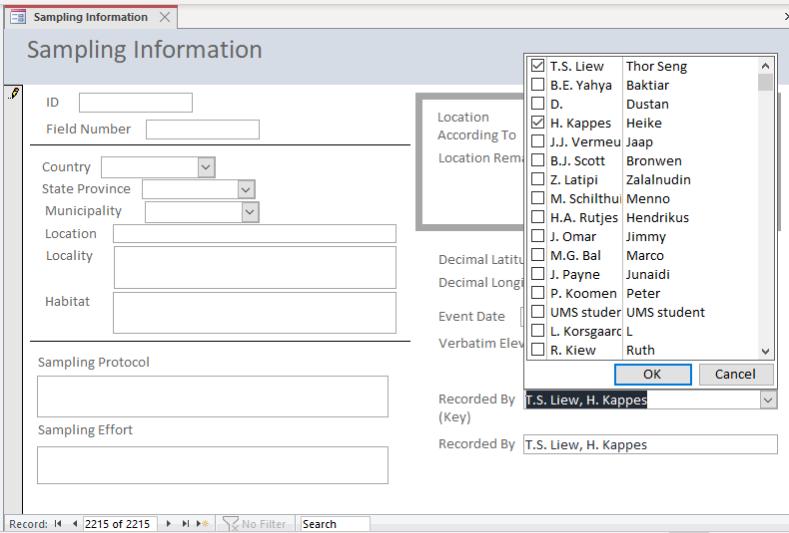
Task: Check J. Payne checkbox
Action: point(537,274)
